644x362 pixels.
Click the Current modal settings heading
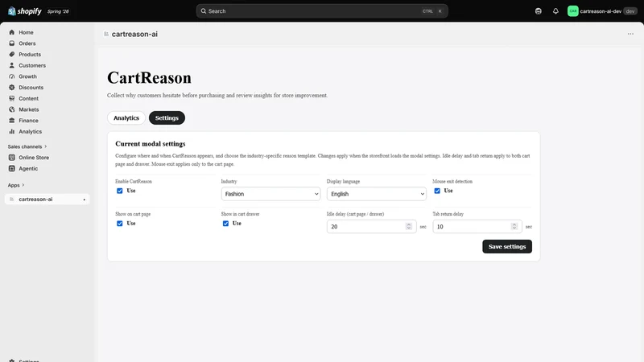point(151,144)
